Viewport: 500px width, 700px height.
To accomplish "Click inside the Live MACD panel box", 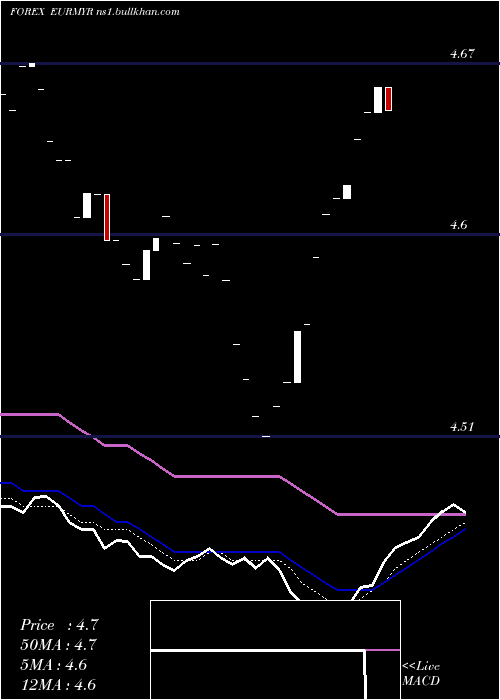I will pyautogui.click(x=275, y=650).
